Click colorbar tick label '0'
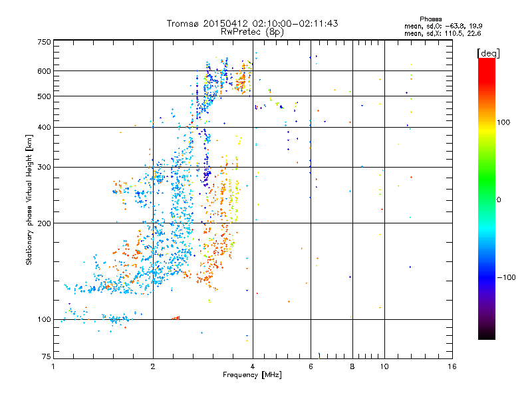Screen dimensions: 532x399 coord(499,199)
